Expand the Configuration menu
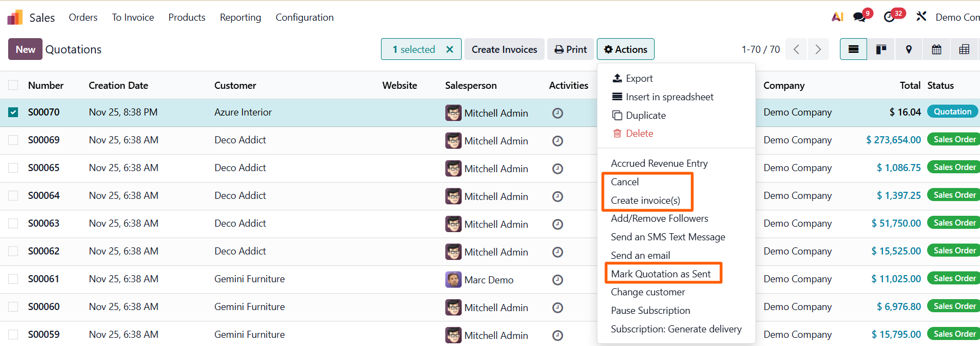Image resolution: width=980 pixels, height=346 pixels. [x=304, y=17]
